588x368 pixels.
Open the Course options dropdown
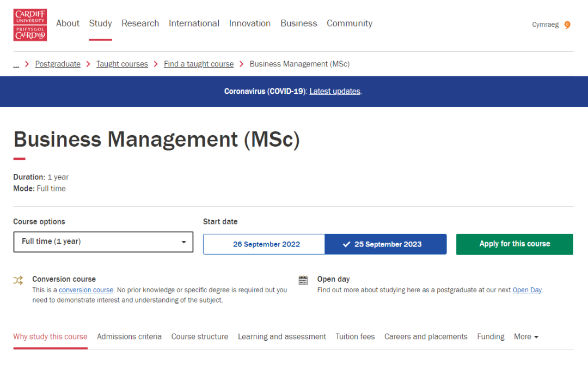(x=103, y=242)
